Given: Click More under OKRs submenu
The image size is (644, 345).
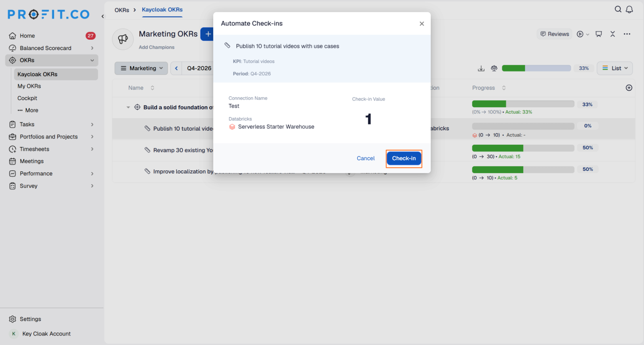Looking at the screenshot, I should pyautogui.click(x=28, y=110).
